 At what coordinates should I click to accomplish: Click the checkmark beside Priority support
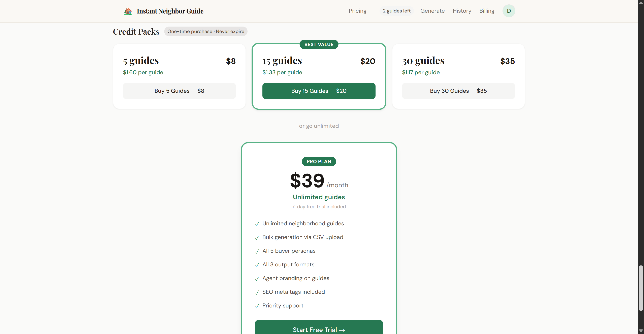[x=257, y=306]
